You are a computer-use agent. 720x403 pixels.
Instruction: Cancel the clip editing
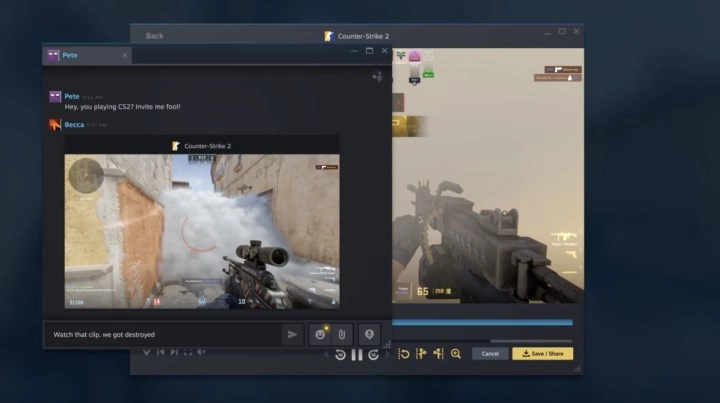coord(490,354)
